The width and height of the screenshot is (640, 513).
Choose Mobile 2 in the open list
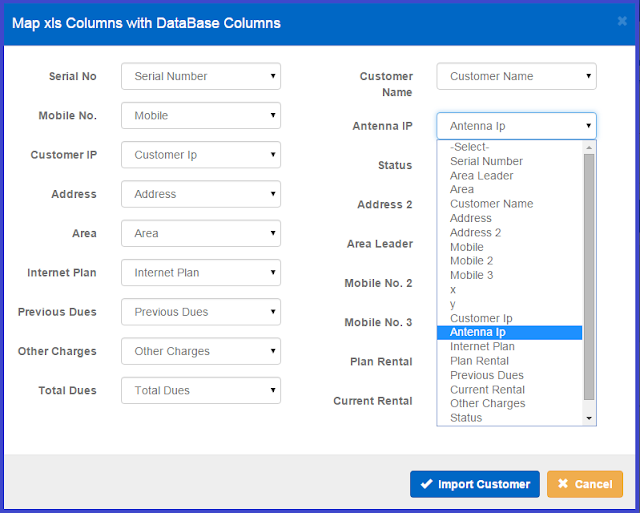pos(509,261)
